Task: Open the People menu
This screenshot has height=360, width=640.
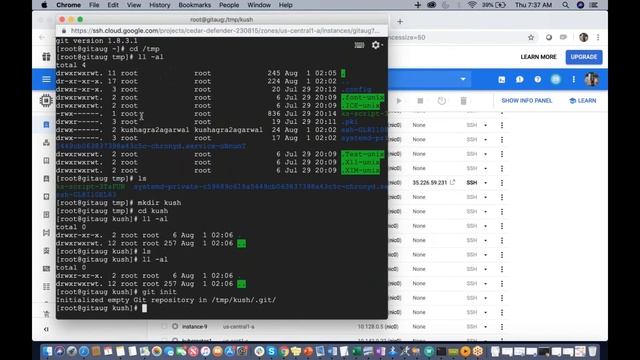Action: pos(229,5)
